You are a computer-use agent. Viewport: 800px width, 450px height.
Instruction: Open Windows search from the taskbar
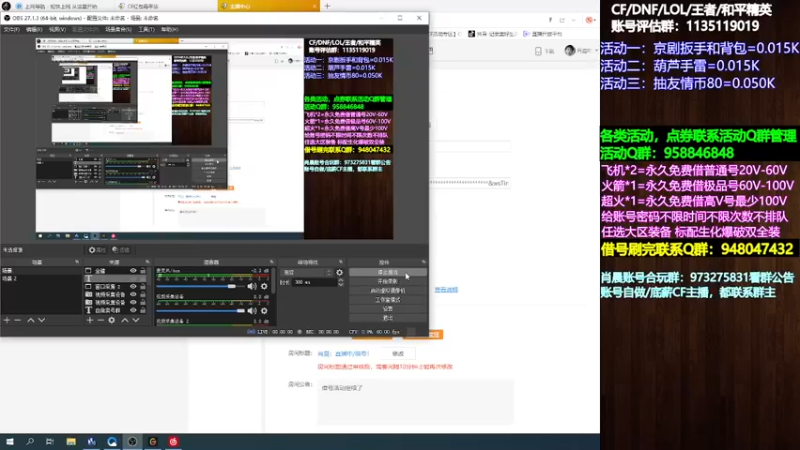(30, 441)
